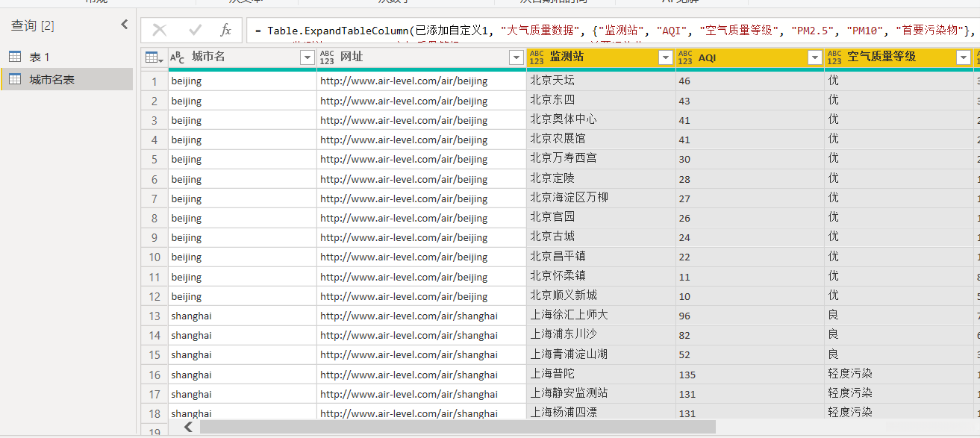Select the AQI column header

(750, 57)
